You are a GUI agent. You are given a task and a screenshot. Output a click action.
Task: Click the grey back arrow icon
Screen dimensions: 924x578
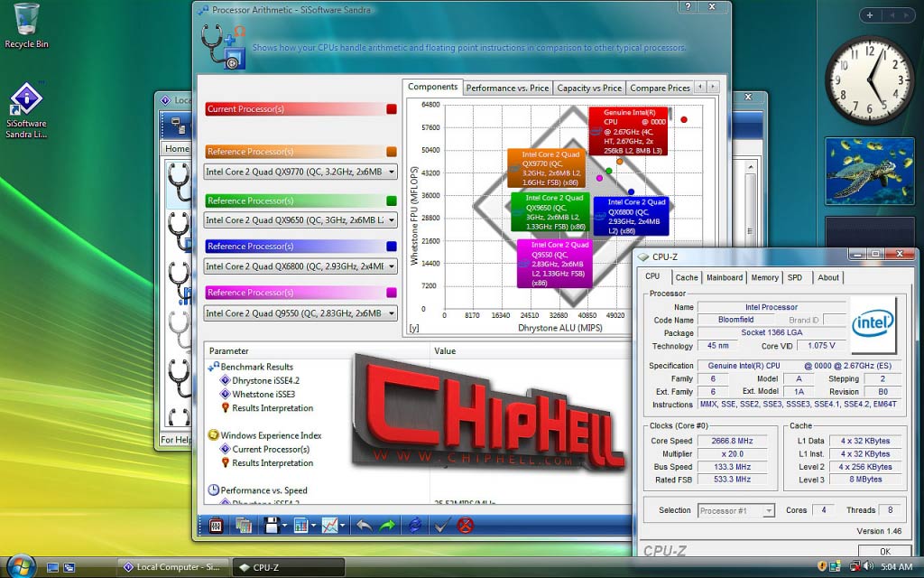tap(365, 525)
